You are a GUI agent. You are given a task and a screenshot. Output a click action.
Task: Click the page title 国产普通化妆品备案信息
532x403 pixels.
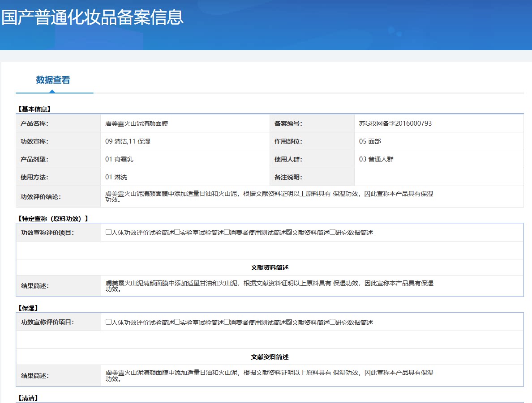click(92, 17)
